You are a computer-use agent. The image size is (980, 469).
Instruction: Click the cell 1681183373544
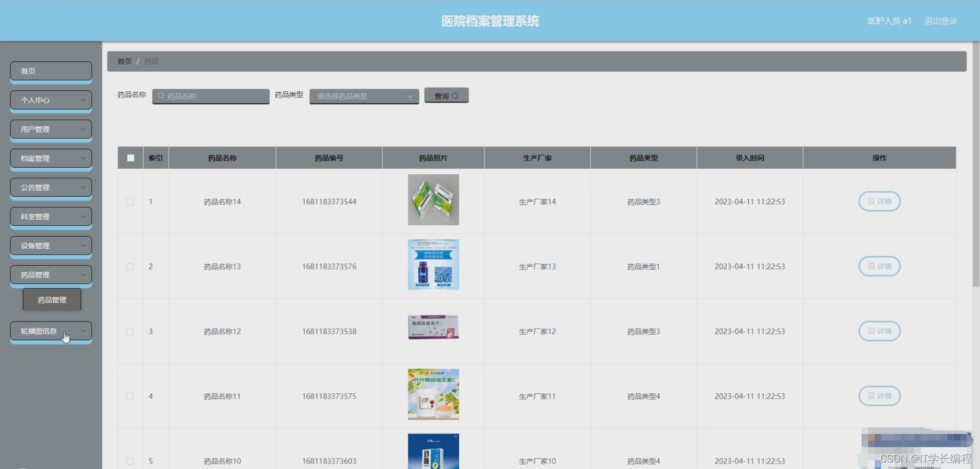click(329, 202)
